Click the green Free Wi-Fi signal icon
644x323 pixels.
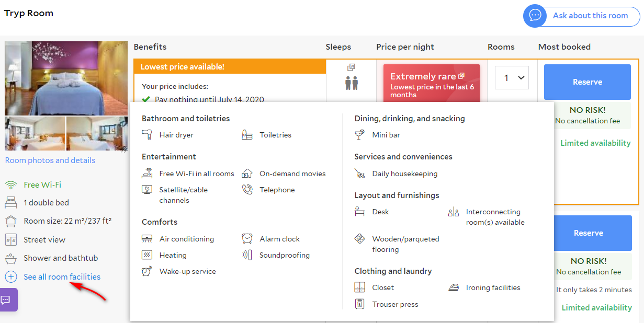point(11,184)
